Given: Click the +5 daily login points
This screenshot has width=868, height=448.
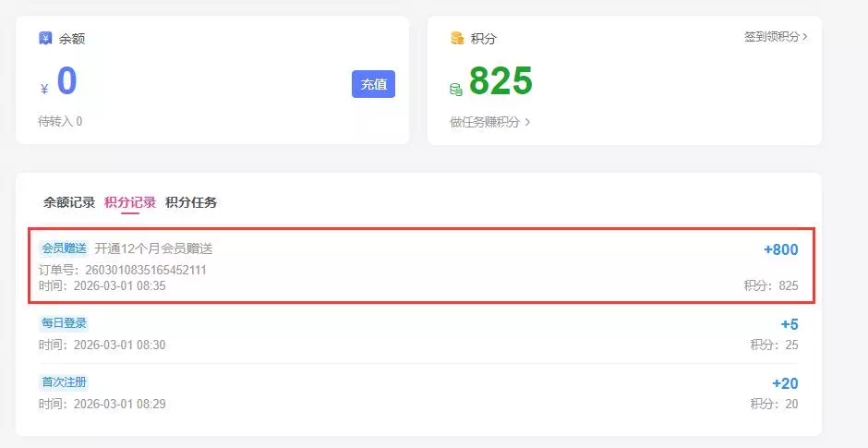Looking at the screenshot, I should [789, 324].
